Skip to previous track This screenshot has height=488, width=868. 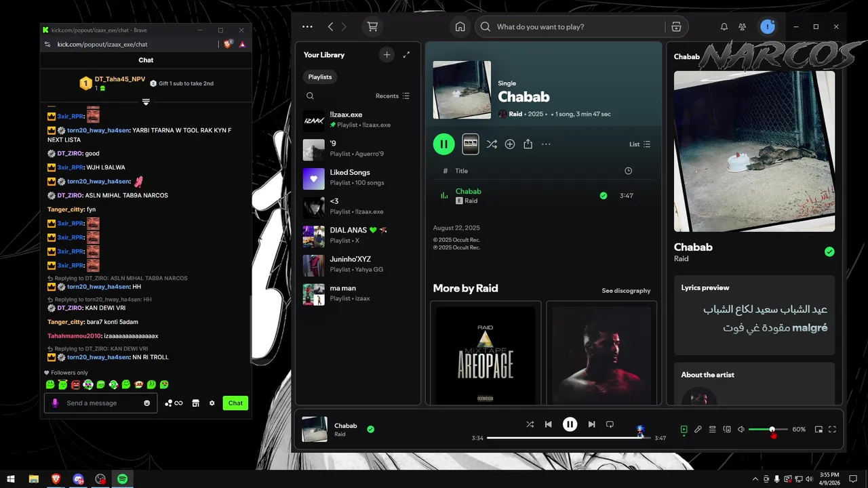click(548, 424)
